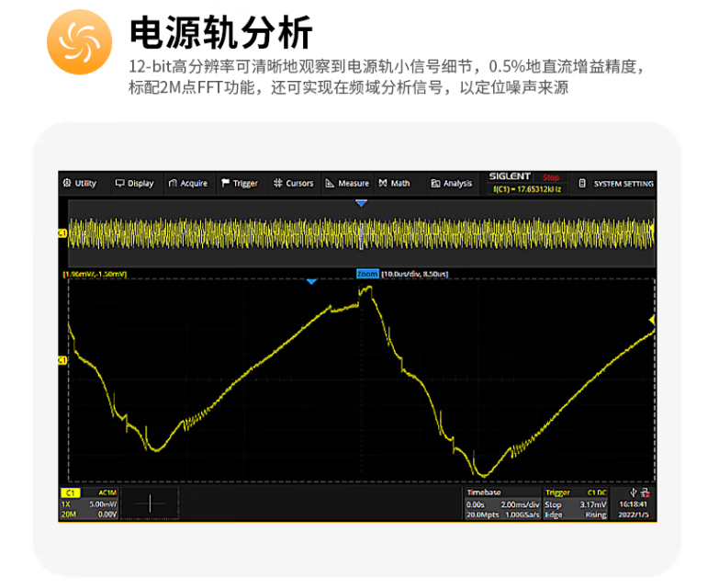719x588 pixels.
Task: Click the SIGLENT logo
Action: [x=510, y=176]
